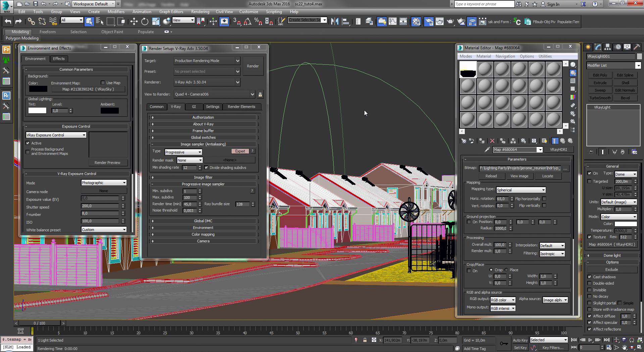This screenshot has width=644, height=352.
Task: Select the Select and Scale tool
Action: 155,22
